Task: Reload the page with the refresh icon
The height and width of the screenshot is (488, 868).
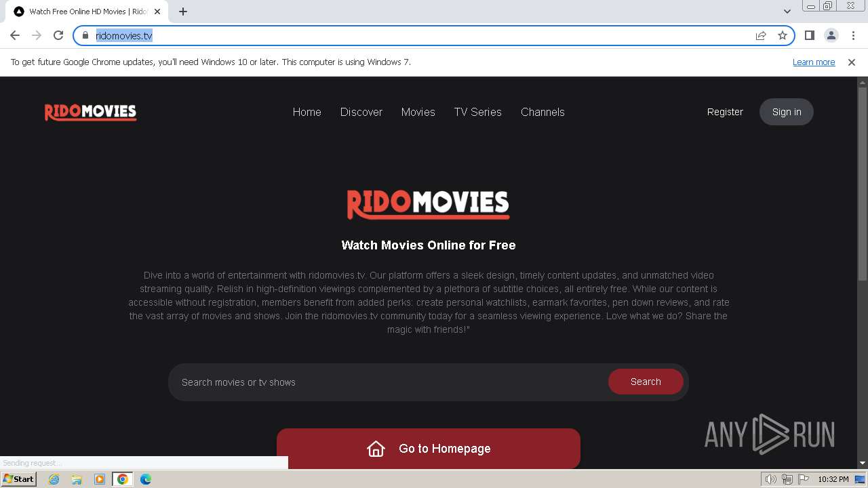Action: [58, 35]
